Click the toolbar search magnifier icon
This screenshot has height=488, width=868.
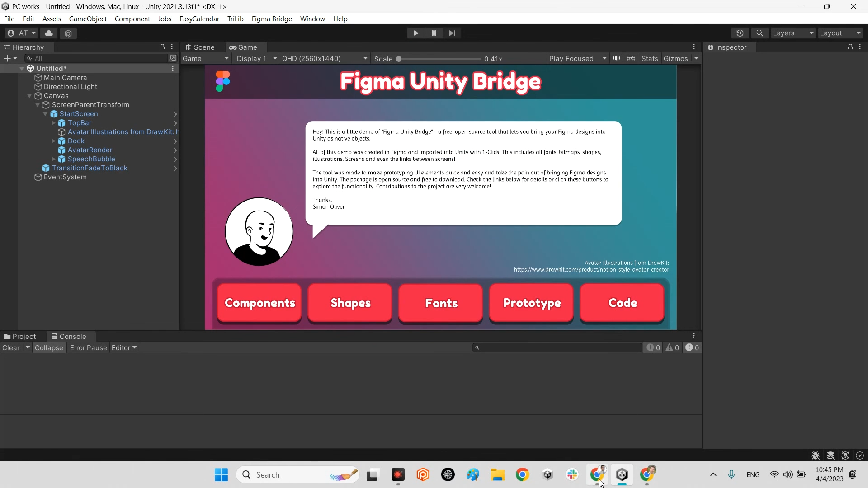click(x=759, y=33)
